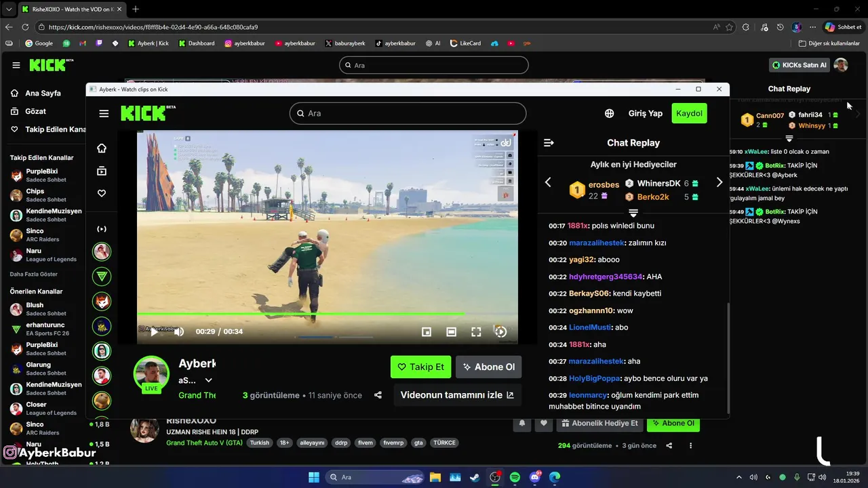
Task: Click main page search bar Ara
Action: [434, 65]
